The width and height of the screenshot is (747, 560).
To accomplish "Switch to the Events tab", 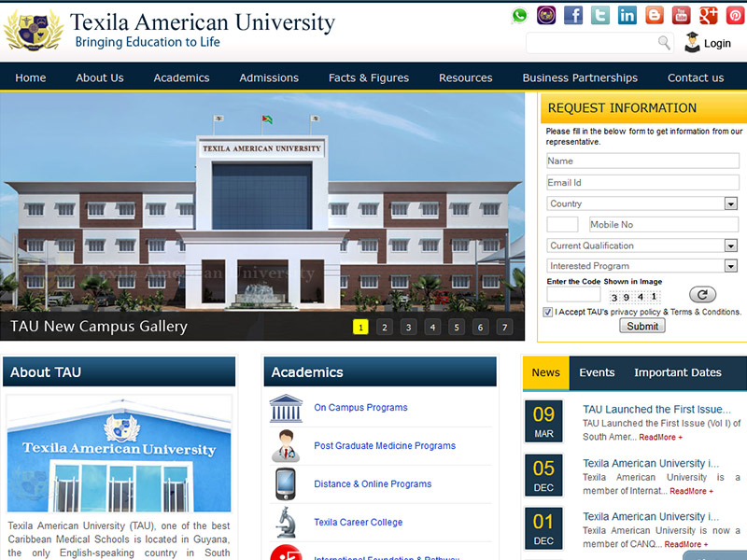I will 597,372.
